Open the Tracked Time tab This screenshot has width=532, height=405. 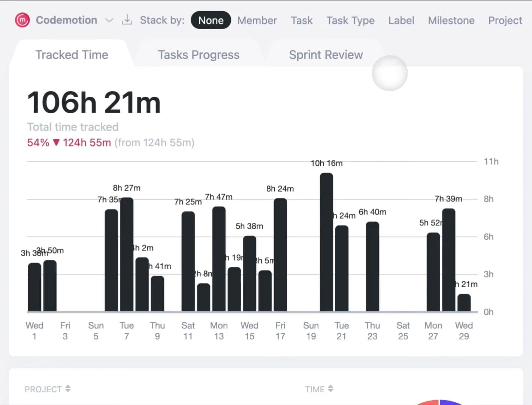tap(72, 55)
